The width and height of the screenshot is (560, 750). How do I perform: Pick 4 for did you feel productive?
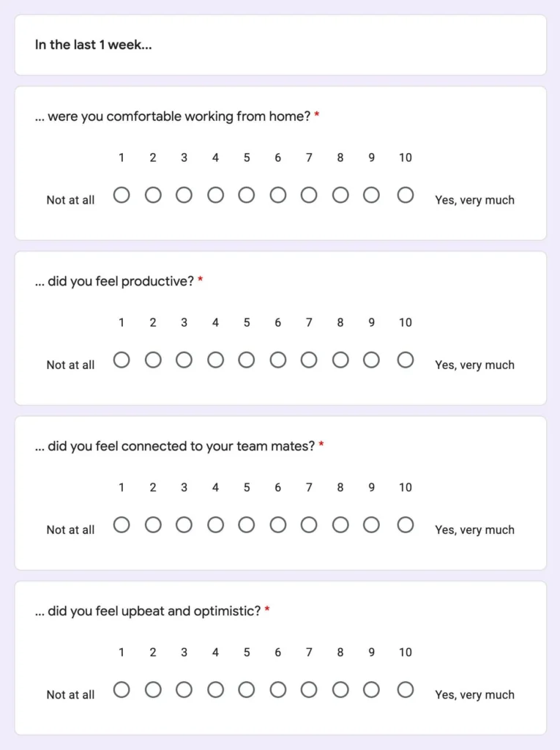pyautogui.click(x=215, y=360)
